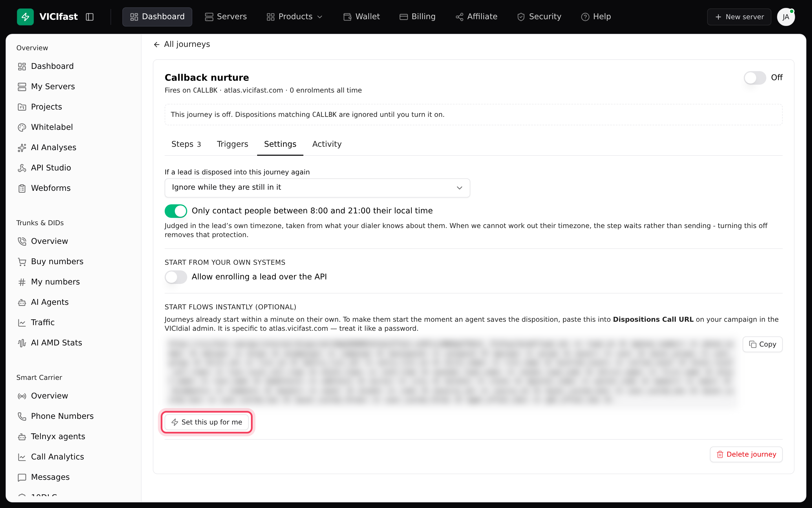
Task: Click the New server button
Action: (x=739, y=17)
